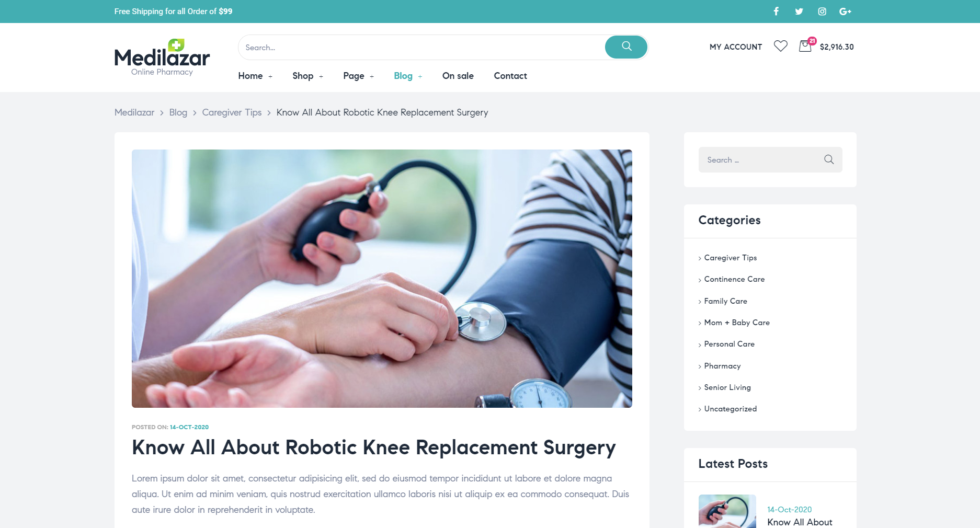
Task: Click the MY ACCOUNT link
Action: coord(736,47)
